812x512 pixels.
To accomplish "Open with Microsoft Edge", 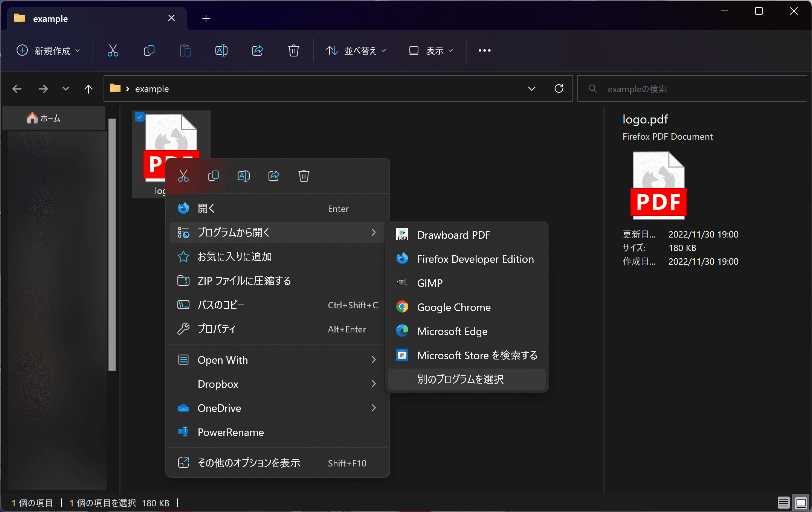I will click(467, 331).
